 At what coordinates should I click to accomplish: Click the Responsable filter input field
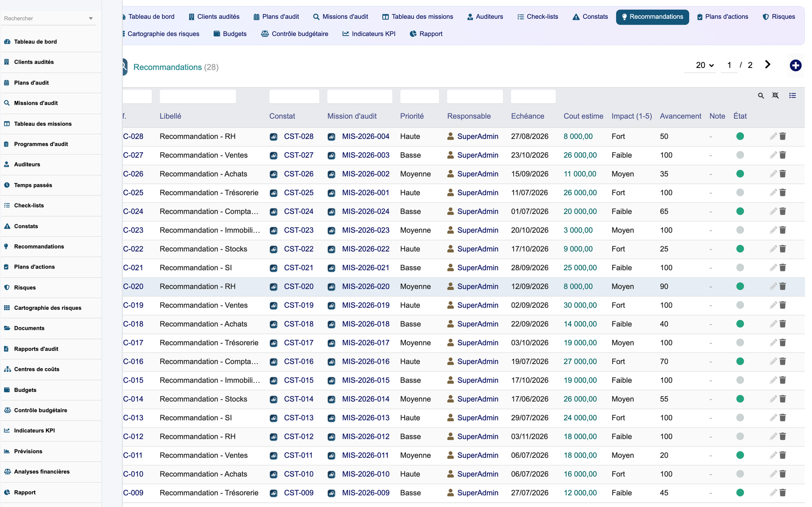(x=475, y=96)
